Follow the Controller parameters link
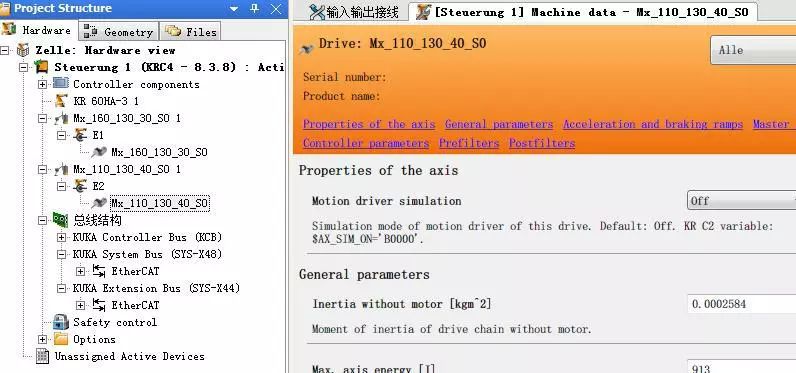Viewport: 796px width, 373px height. click(x=366, y=144)
